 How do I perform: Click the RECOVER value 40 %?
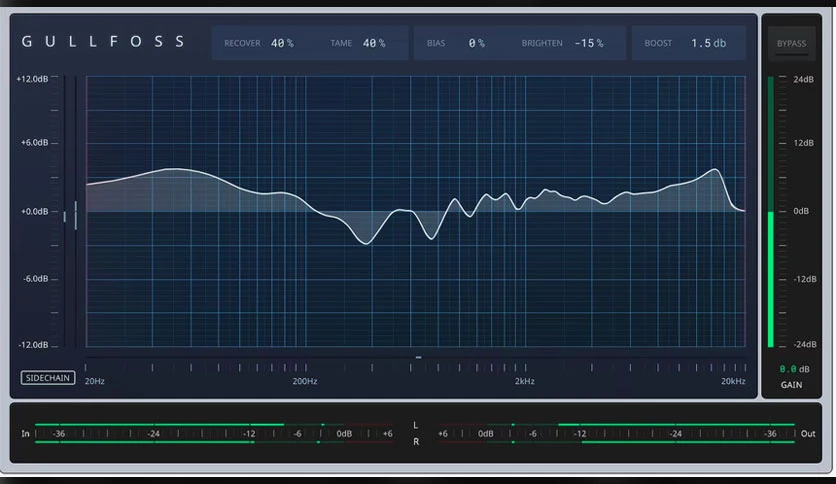pyautogui.click(x=282, y=43)
